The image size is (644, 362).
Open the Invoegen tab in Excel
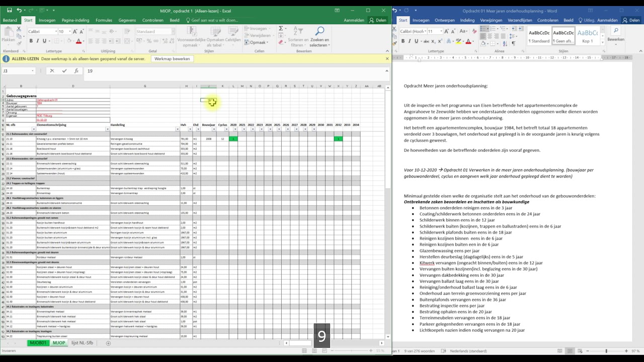click(x=47, y=20)
